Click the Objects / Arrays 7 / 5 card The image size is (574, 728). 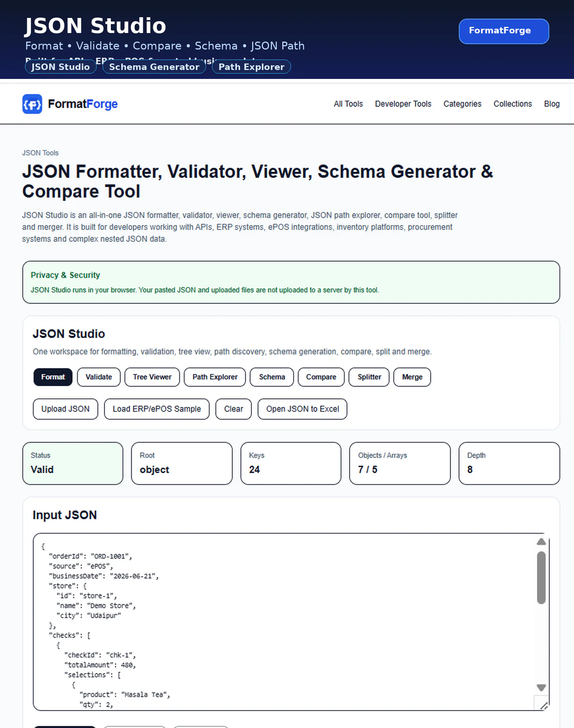click(x=400, y=463)
